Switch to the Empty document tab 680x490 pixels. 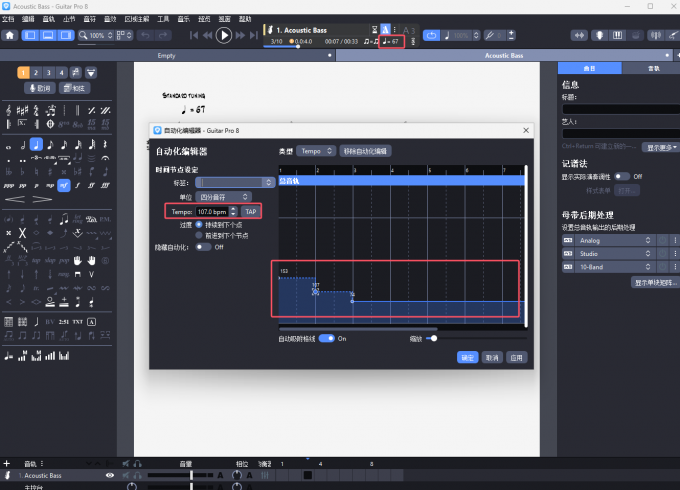tap(167, 56)
